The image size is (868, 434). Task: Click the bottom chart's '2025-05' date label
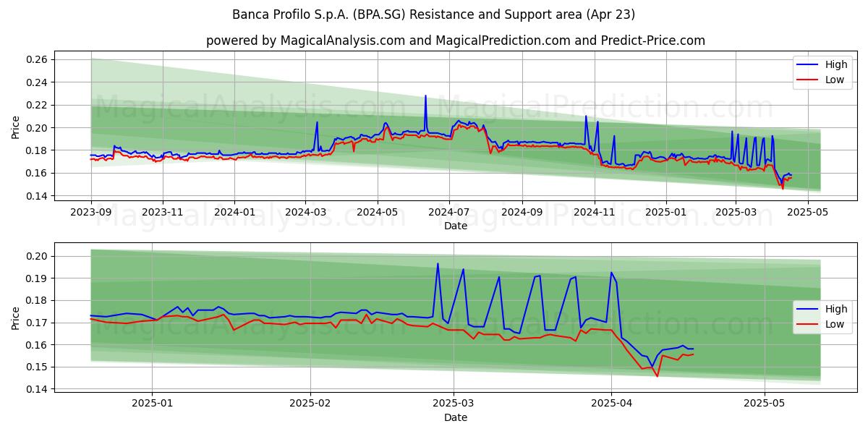765,405
